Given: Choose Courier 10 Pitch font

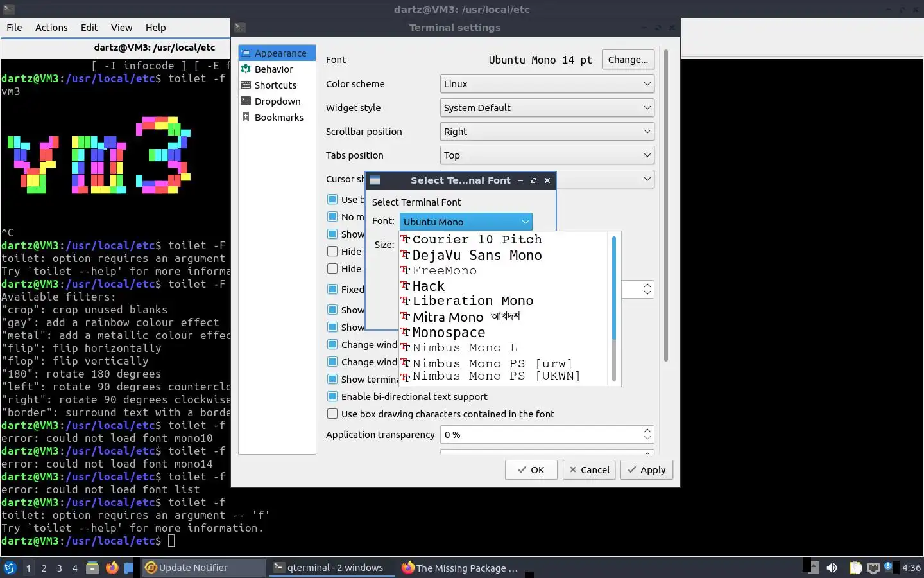Looking at the screenshot, I should click(504, 240).
